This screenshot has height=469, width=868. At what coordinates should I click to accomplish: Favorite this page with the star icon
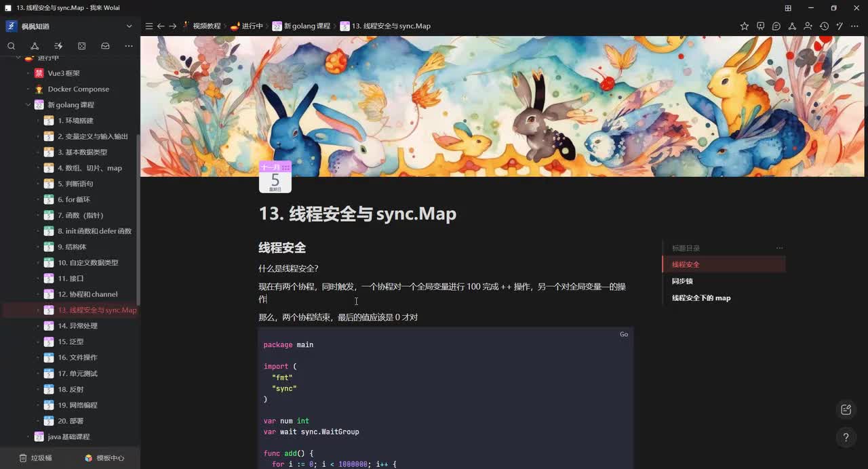[745, 26]
